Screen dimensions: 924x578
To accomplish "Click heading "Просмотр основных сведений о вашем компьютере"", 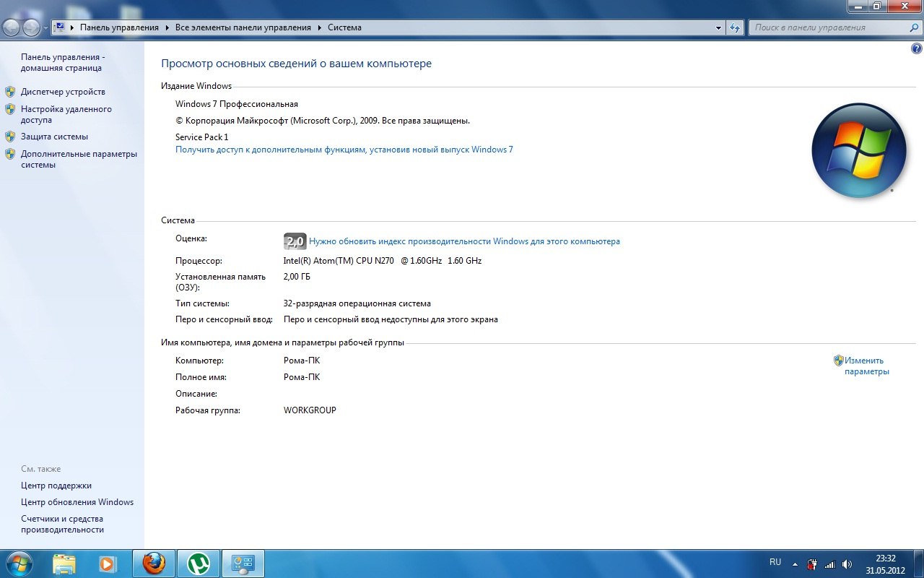I will 296,64.
